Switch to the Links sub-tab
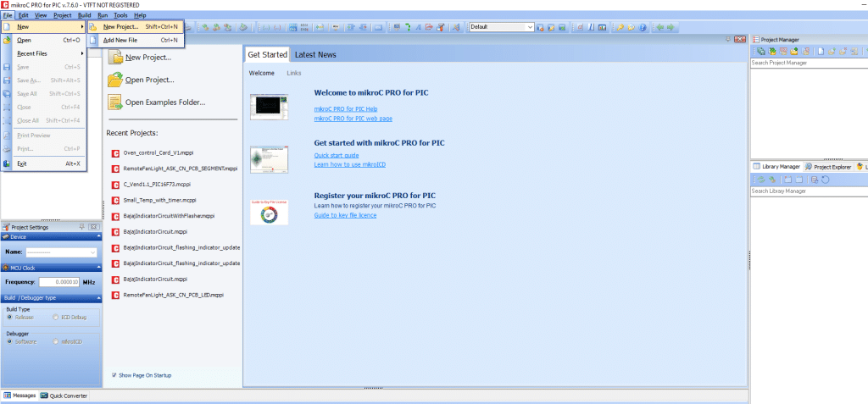 coord(294,73)
